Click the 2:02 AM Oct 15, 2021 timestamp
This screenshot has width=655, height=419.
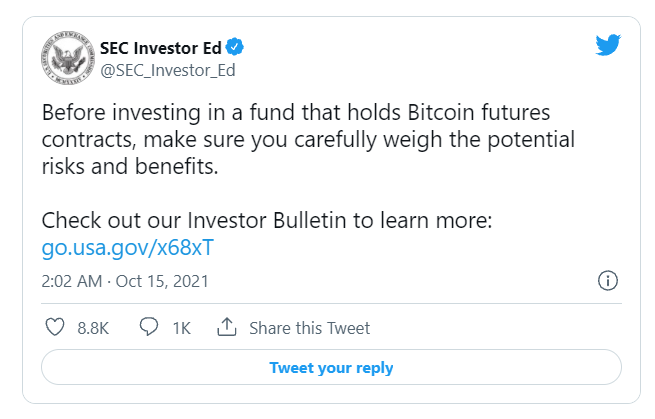(x=124, y=281)
